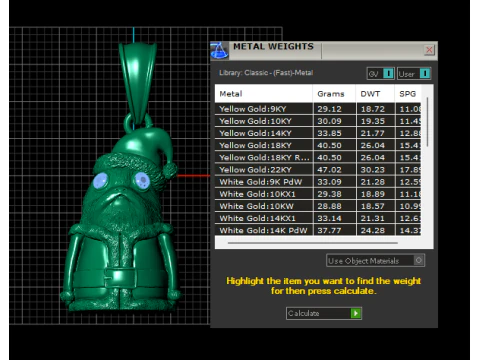Select the White Gold:9K PdW row
The image size is (480, 360).
tap(318, 182)
